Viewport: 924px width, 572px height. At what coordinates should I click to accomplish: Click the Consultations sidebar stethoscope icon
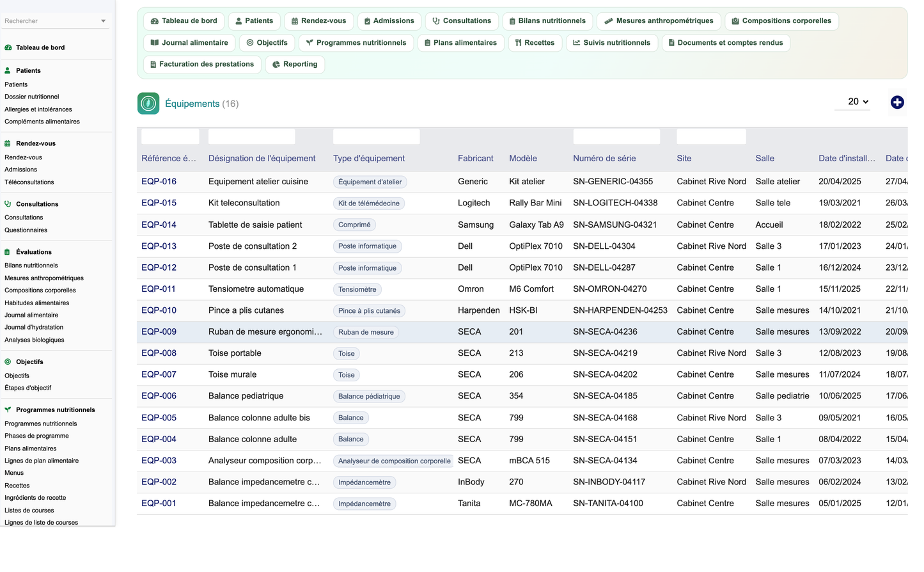[x=8, y=204]
